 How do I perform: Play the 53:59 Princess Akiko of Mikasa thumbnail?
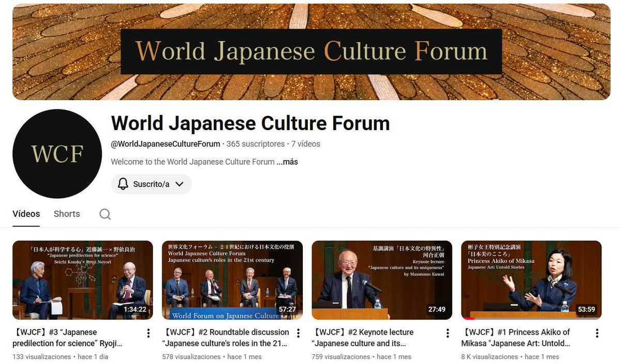[532, 280]
